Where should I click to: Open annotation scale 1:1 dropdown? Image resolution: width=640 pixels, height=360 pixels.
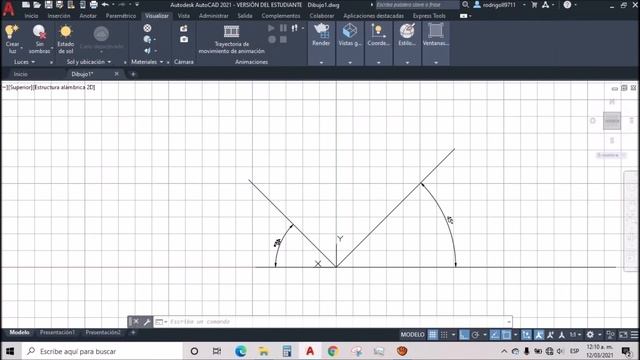575,335
